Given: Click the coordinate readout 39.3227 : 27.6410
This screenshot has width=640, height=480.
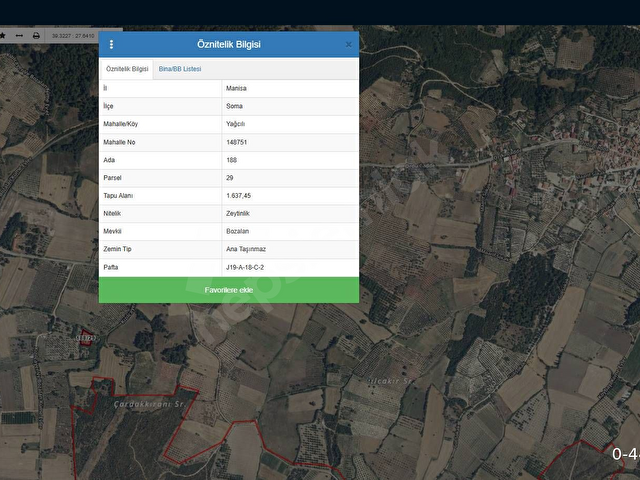Looking at the screenshot, I should coord(73,36).
